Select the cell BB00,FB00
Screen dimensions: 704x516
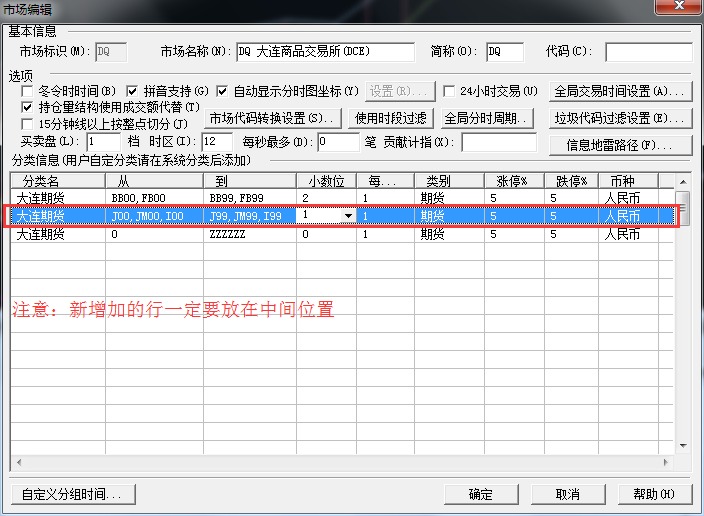[x=154, y=198]
